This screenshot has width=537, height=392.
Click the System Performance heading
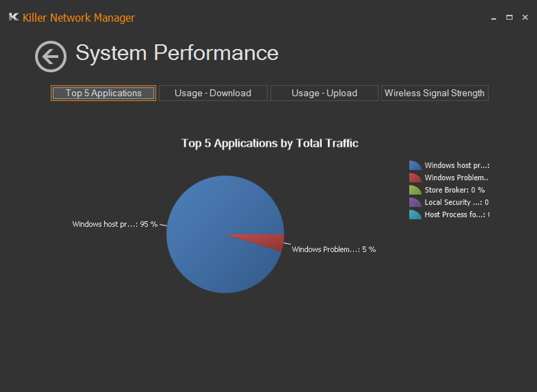(x=177, y=53)
